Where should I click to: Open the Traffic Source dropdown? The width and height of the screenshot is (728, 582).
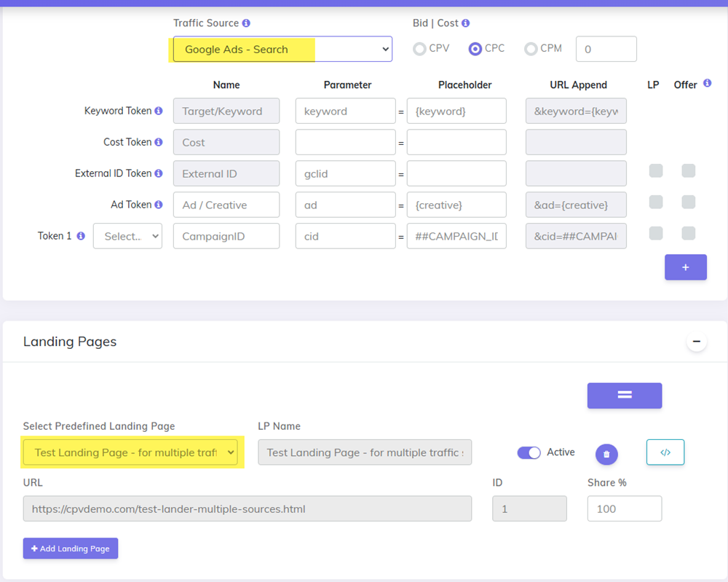pos(281,49)
